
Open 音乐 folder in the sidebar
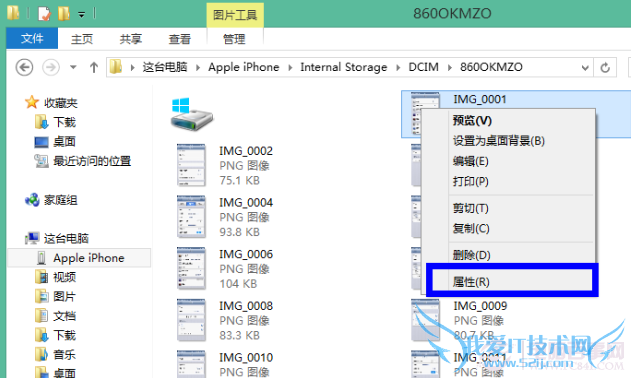coord(64,354)
